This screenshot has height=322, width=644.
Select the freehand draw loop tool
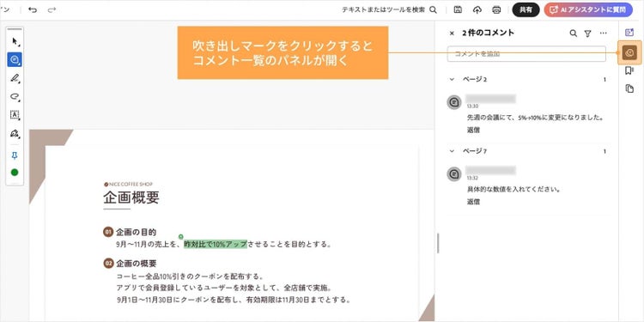point(15,96)
